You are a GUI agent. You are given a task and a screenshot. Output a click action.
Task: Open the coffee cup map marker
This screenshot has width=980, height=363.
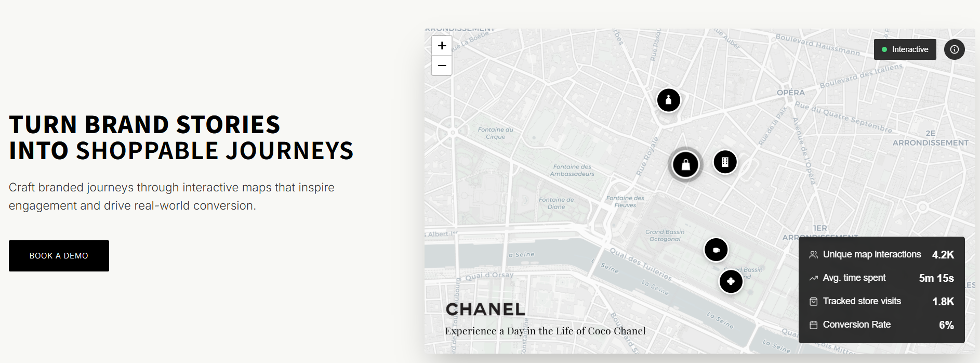point(716,250)
